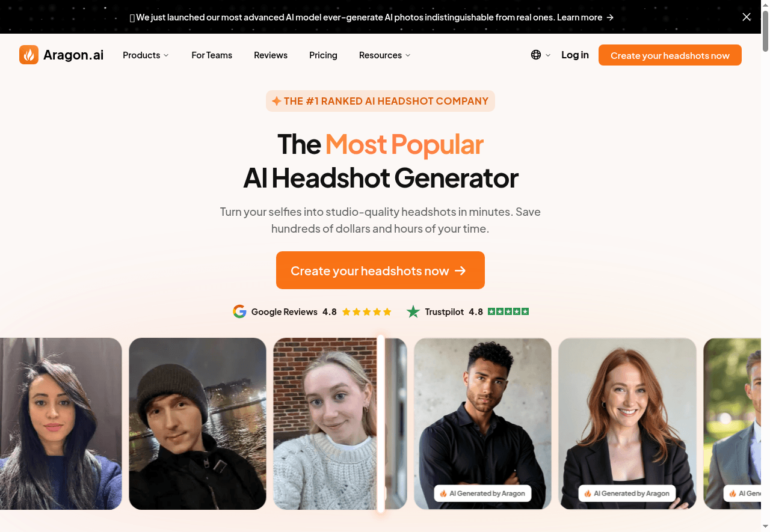Expand the Resources dropdown menu
This screenshot has height=532, width=770.
tap(384, 55)
